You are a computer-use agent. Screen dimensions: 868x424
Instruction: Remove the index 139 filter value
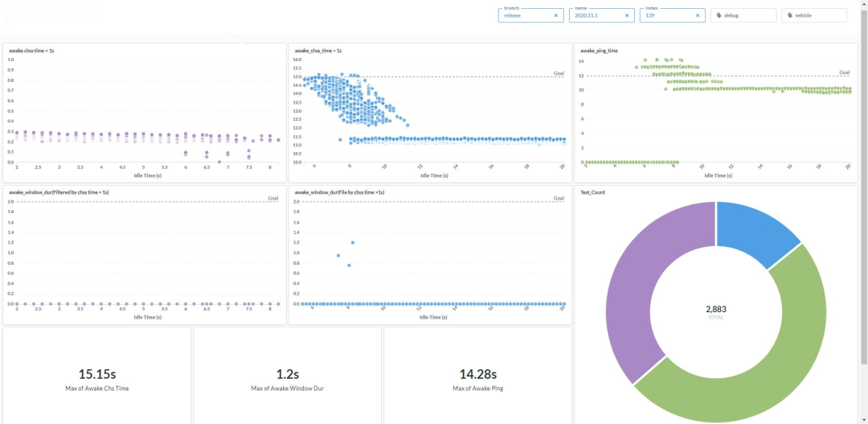point(697,15)
